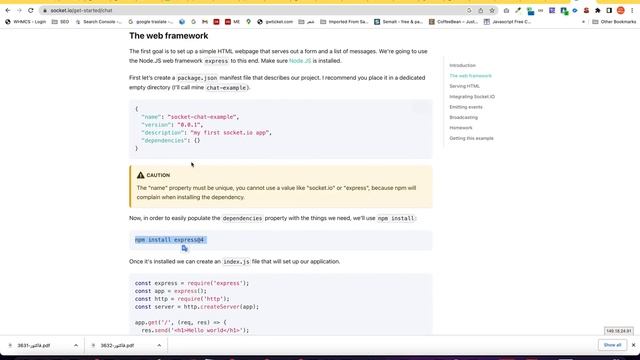
Task: Click The web framework heading
Action: pyautogui.click(x=169, y=36)
